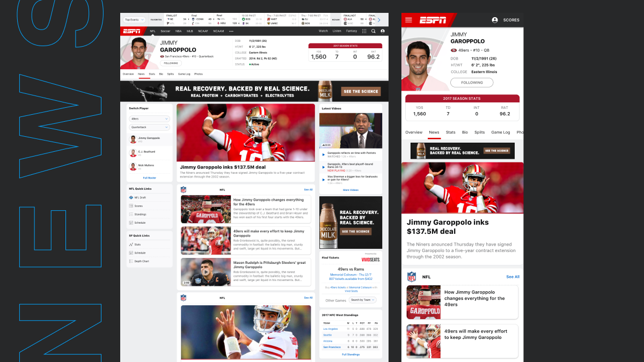Click ESPN logo in desktop navigation bar
The image size is (644, 362).
(x=132, y=31)
